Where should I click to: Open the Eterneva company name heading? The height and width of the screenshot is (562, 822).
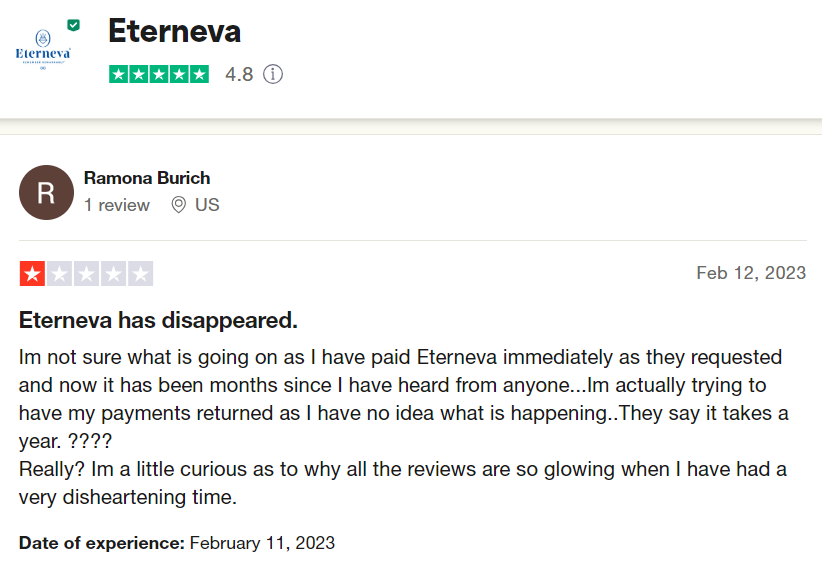[x=174, y=31]
